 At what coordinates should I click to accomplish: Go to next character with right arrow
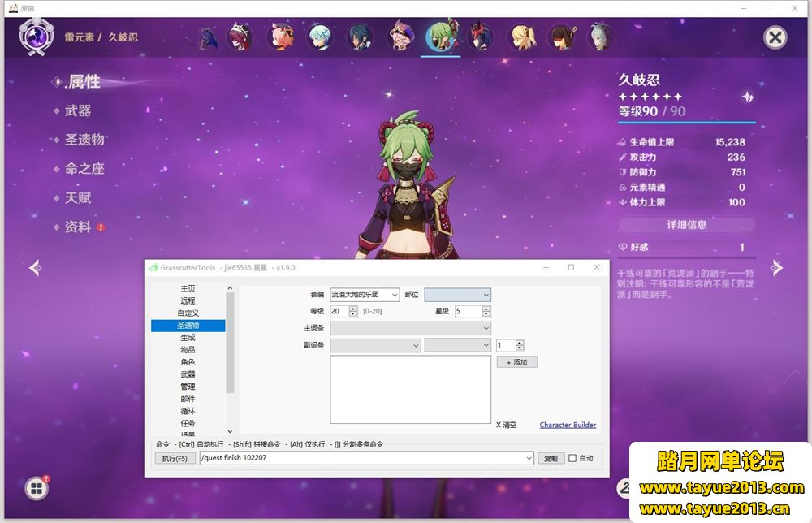click(776, 267)
